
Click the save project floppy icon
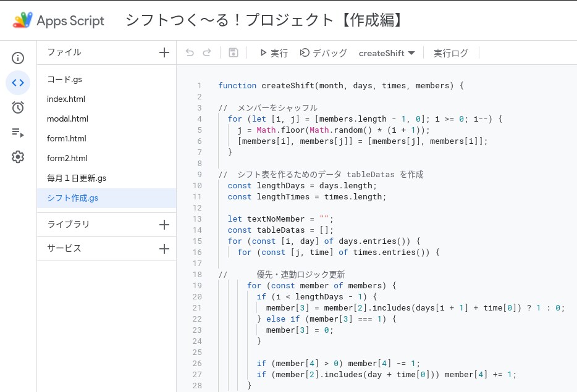234,53
